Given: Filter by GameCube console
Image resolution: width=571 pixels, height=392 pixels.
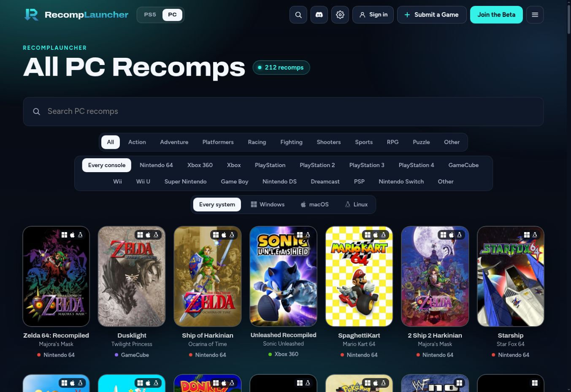Looking at the screenshot, I should (463, 165).
